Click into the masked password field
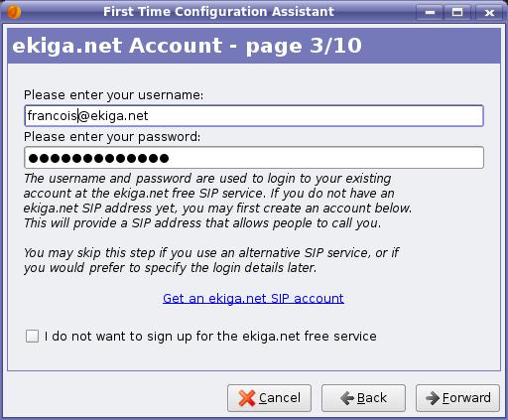The height and width of the screenshot is (420, 508). coord(254,158)
